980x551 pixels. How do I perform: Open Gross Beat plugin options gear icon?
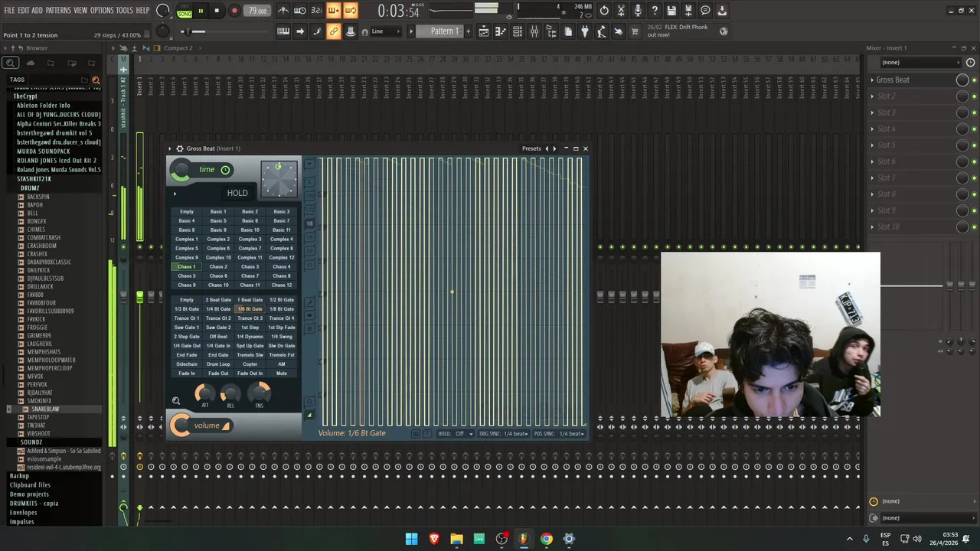(x=180, y=148)
